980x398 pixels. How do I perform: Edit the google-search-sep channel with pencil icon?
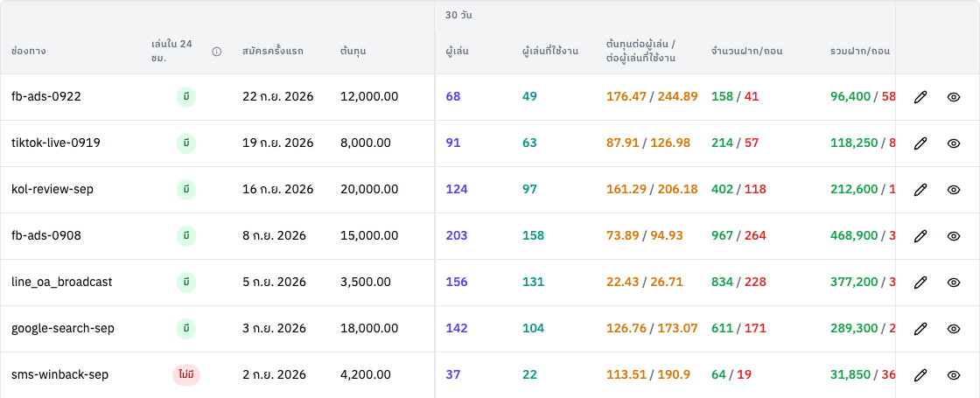[920, 329]
